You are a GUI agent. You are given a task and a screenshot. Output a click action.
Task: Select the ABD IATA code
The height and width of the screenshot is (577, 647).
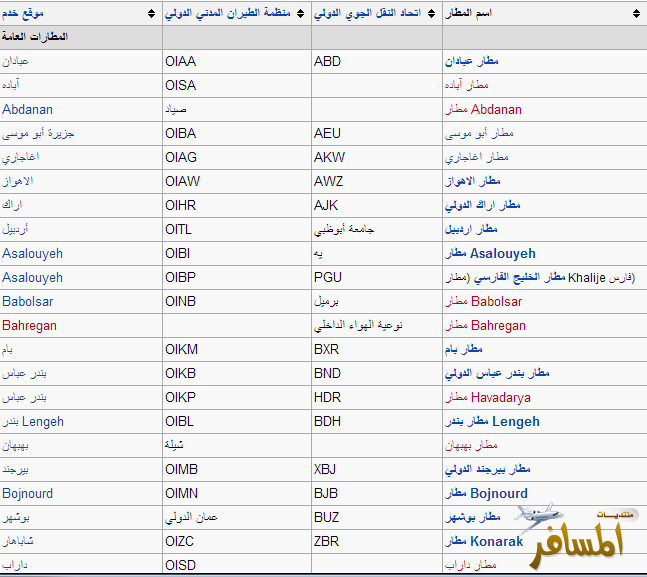pyautogui.click(x=327, y=61)
